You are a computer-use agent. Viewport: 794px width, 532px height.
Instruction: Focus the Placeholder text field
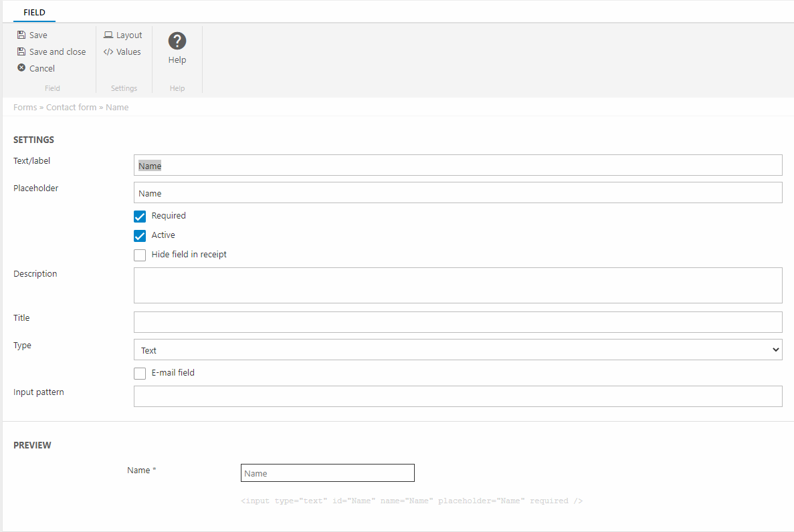click(x=458, y=193)
